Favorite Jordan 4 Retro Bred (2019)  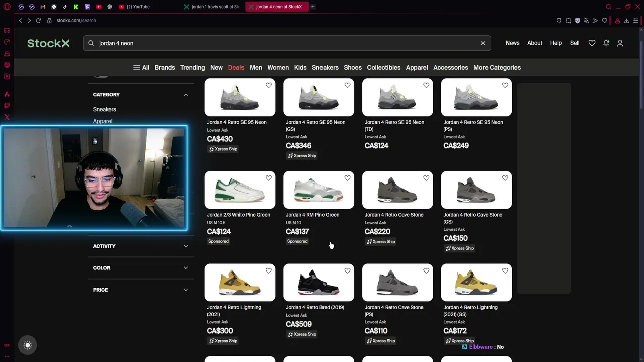[347, 270]
